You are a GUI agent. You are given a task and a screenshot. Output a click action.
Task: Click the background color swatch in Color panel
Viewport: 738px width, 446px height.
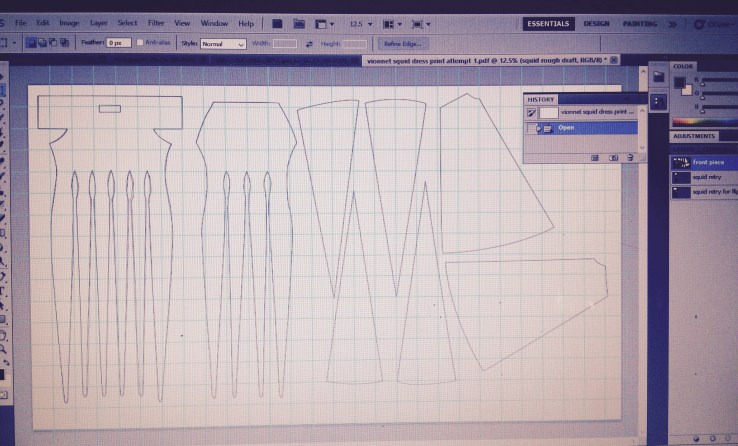point(687,90)
